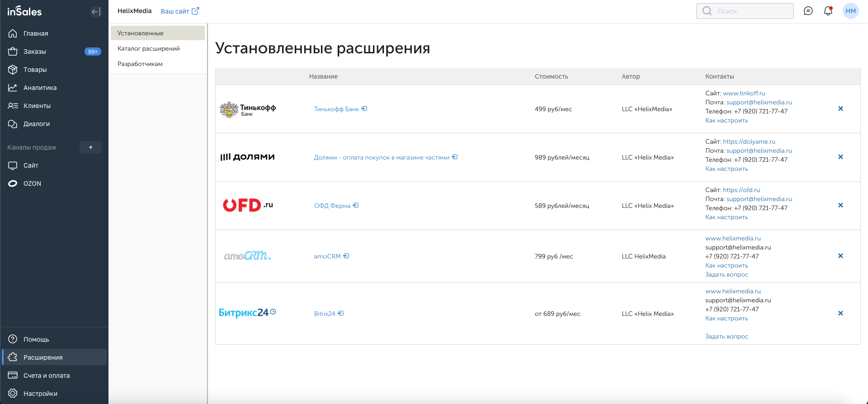
Task: Click Задать вопрос under amoCRM contacts
Action: click(x=726, y=274)
